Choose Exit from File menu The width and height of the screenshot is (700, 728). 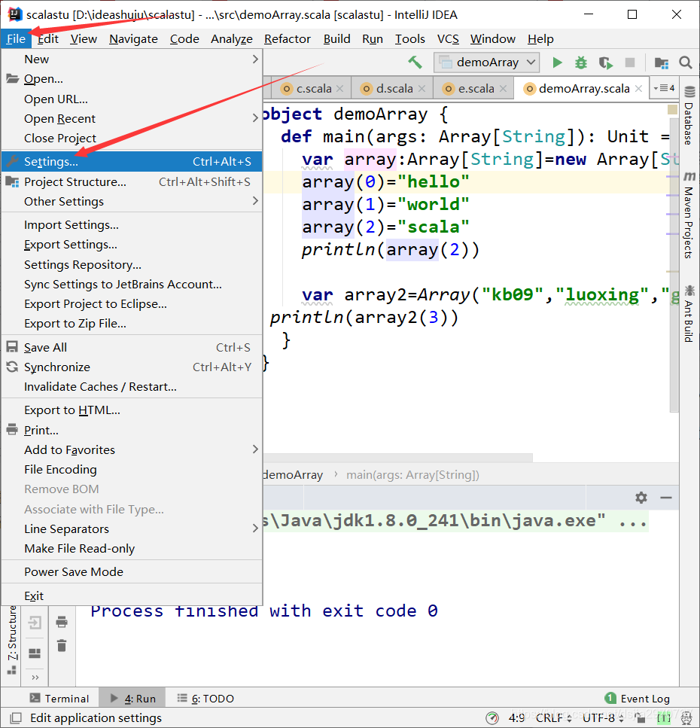(132, 595)
